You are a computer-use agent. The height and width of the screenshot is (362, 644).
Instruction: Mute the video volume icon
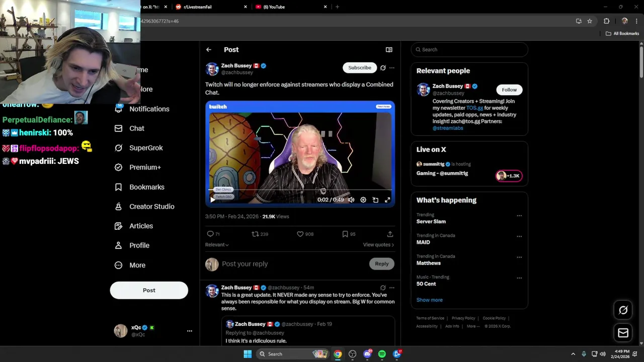351,200
